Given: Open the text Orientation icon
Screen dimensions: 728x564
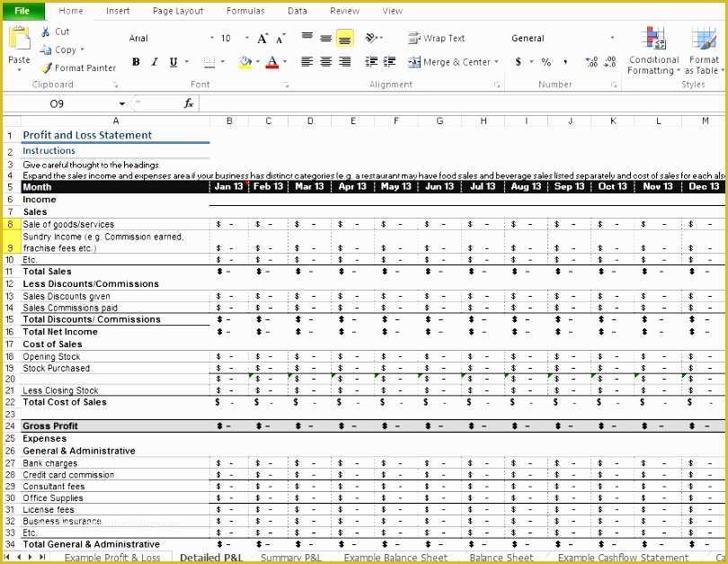Looking at the screenshot, I should (371, 38).
